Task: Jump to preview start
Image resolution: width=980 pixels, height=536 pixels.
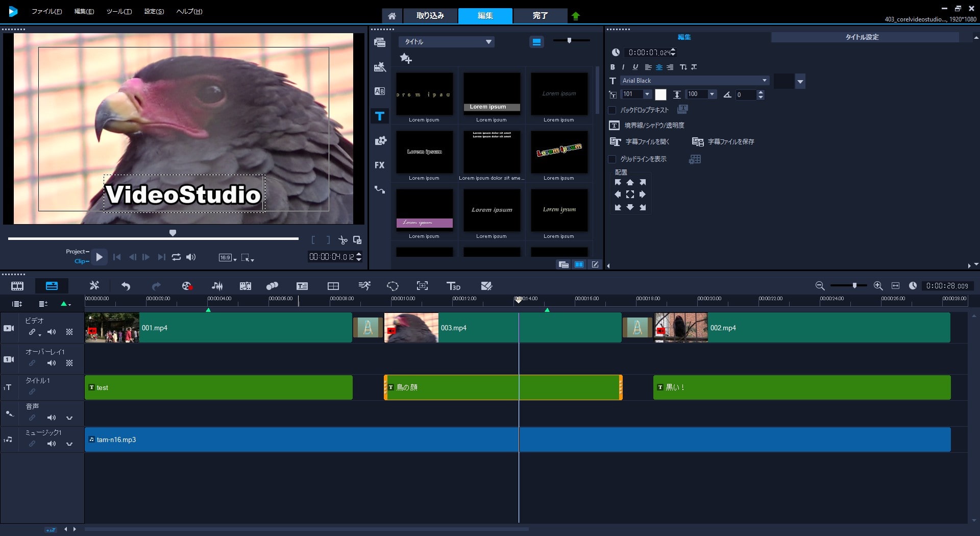Action: [117, 257]
